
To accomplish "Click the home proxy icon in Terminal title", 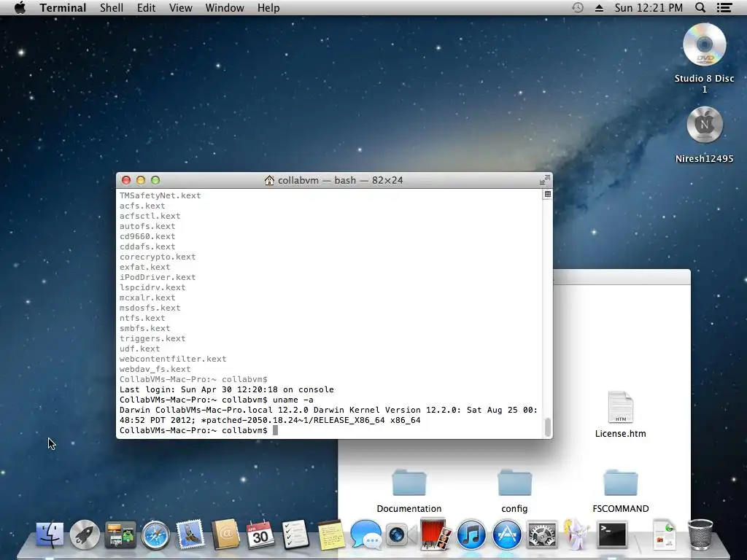I will 269,180.
